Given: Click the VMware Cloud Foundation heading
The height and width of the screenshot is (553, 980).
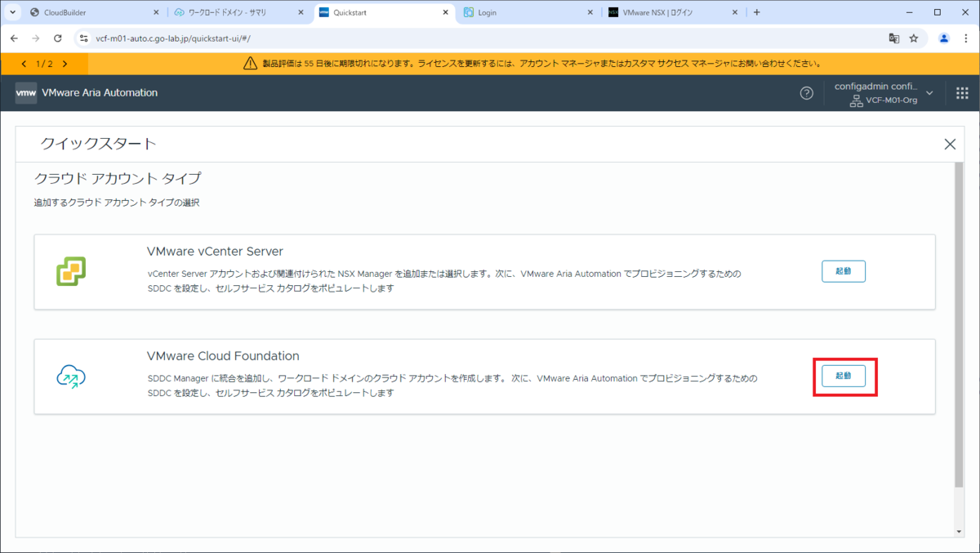Looking at the screenshot, I should coord(223,356).
